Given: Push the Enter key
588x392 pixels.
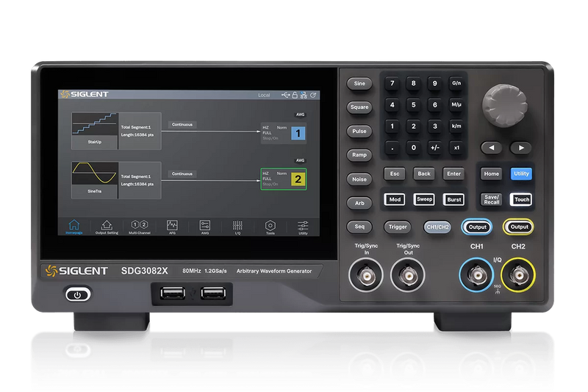Looking at the screenshot, I should [453, 174].
